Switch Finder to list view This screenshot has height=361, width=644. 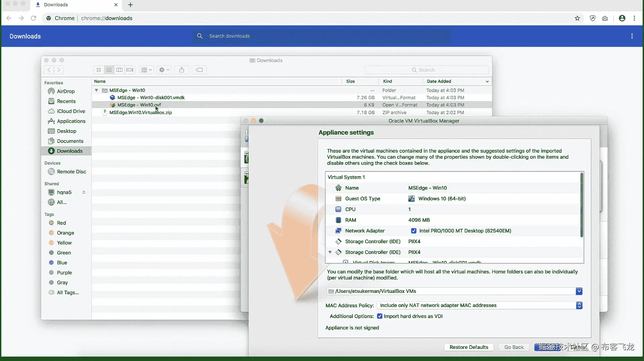click(109, 70)
